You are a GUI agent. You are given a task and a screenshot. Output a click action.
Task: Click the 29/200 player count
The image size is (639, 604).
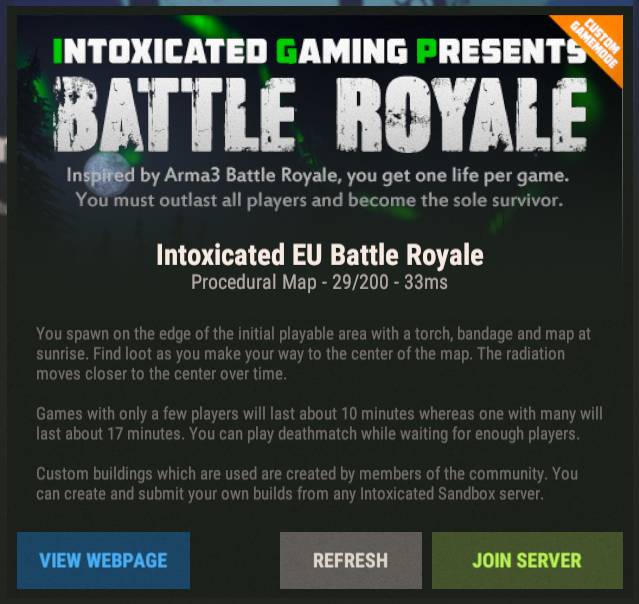pos(360,282)
